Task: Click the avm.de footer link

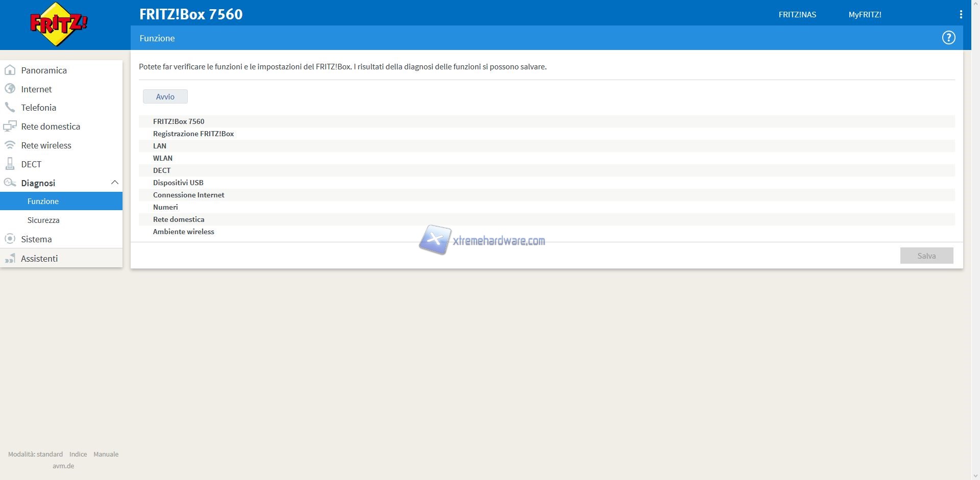Action: coord(63,466)
